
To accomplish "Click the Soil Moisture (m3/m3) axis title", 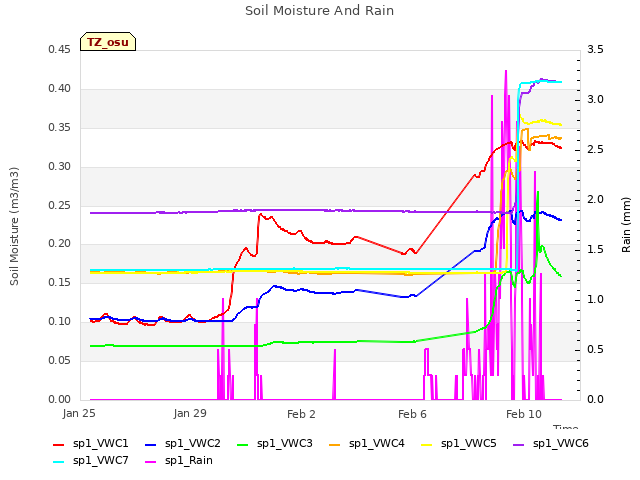I will [x=14, y=226].
